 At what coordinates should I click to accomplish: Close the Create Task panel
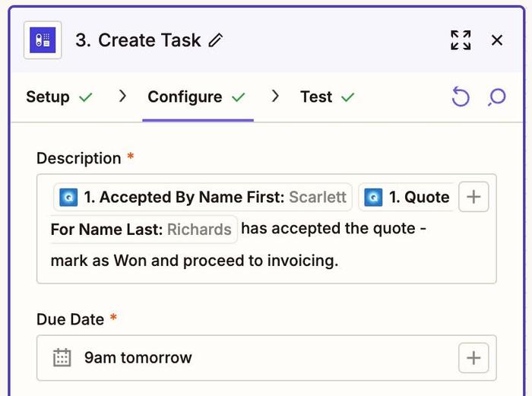(497, 40)
